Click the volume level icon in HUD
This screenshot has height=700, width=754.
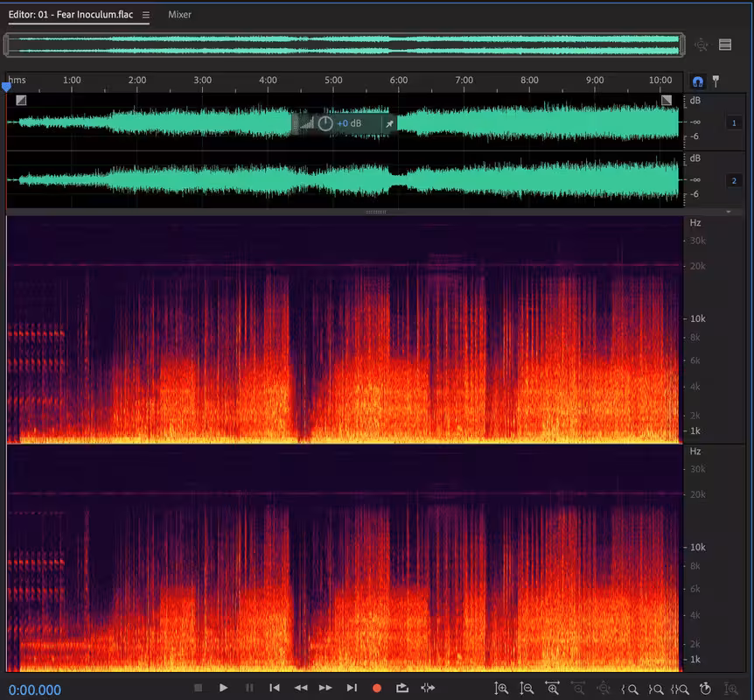pyautogui.click(x=307, y=123)
